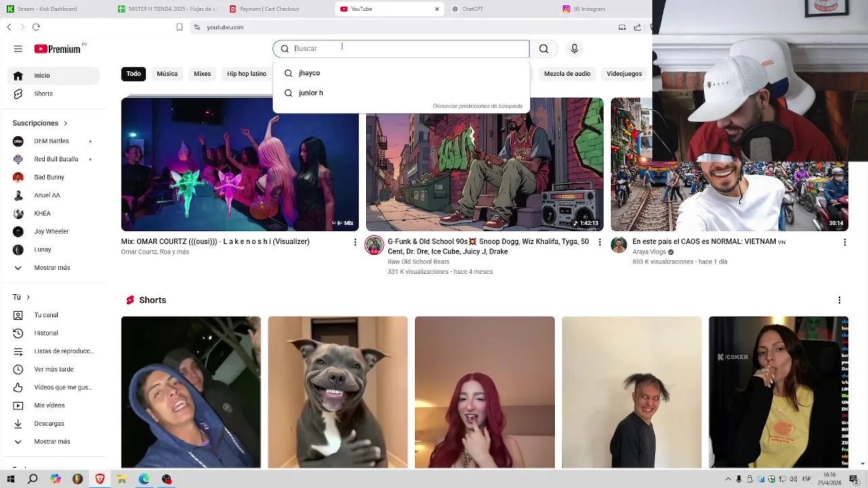The image size is (868, 488).
Task: Open Inicio from the sidebar
Action: pos(53,75)
